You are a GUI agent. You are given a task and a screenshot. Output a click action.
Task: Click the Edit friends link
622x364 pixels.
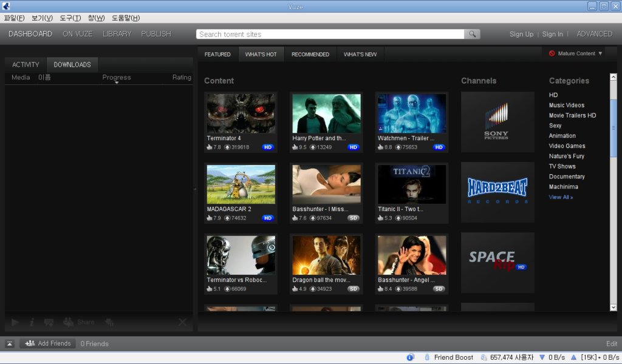[611, 344]
